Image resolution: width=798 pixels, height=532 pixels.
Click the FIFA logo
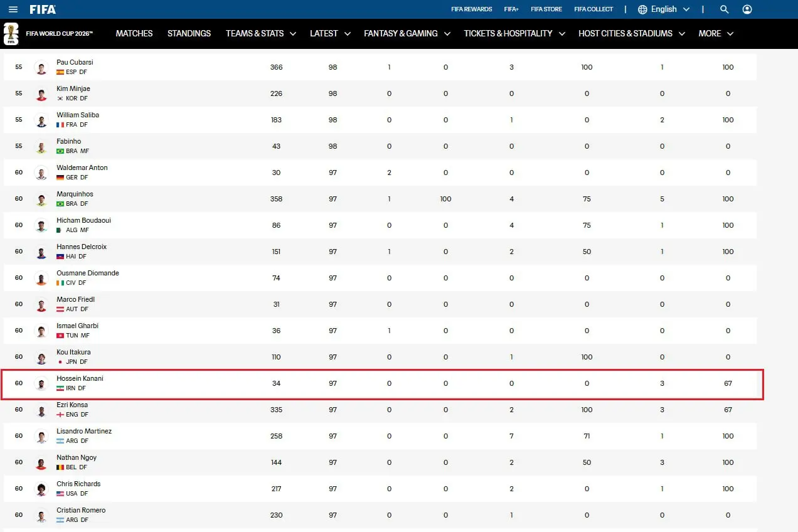(43, 9)
